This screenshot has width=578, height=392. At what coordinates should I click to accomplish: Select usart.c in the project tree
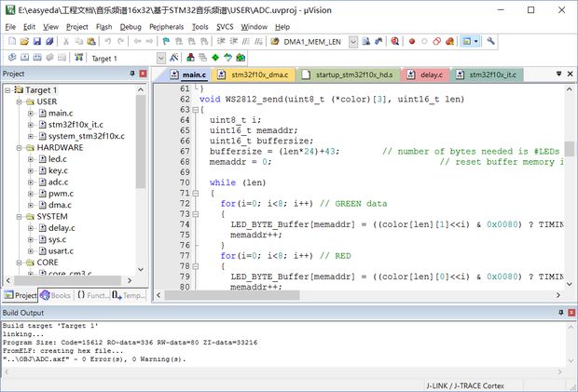point(61,251)
